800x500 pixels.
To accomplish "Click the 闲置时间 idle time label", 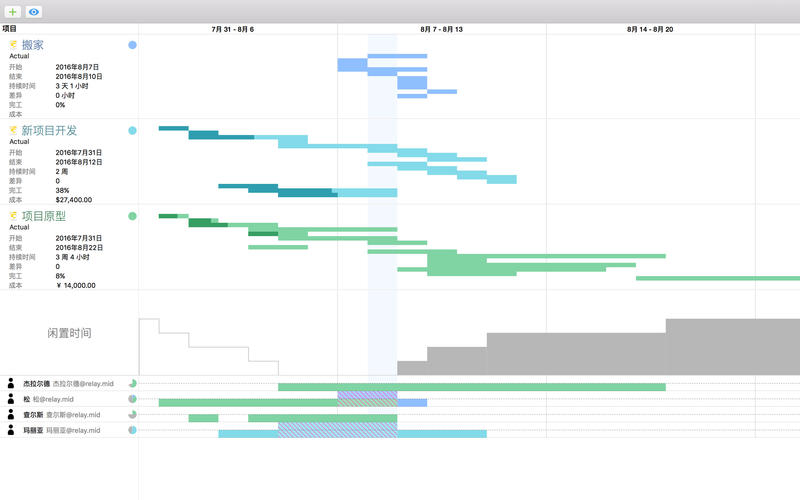I will tap(69, 333).
